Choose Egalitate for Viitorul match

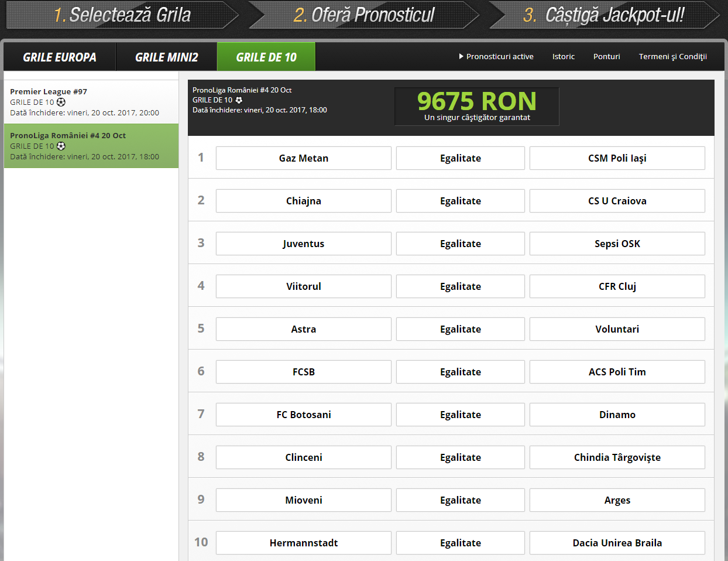[461, 286]
